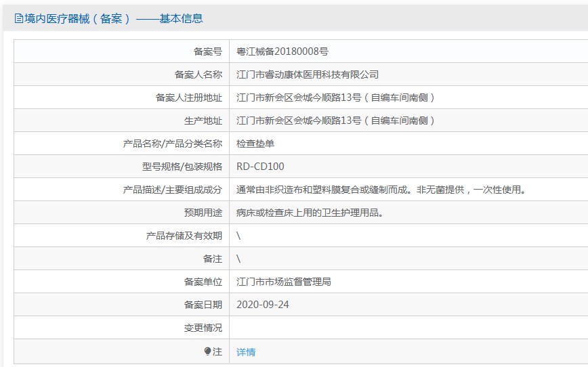This screenshot has width=588, height=367.
Task: Click the product description starting with 通常由非织造布
Action: click(x=381, y=190)
